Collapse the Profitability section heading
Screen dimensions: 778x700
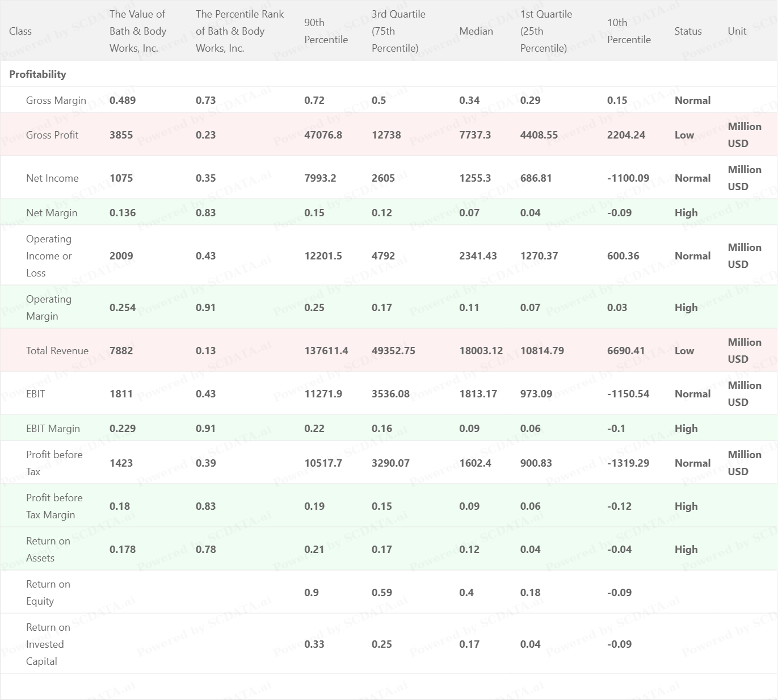(37, 74)
